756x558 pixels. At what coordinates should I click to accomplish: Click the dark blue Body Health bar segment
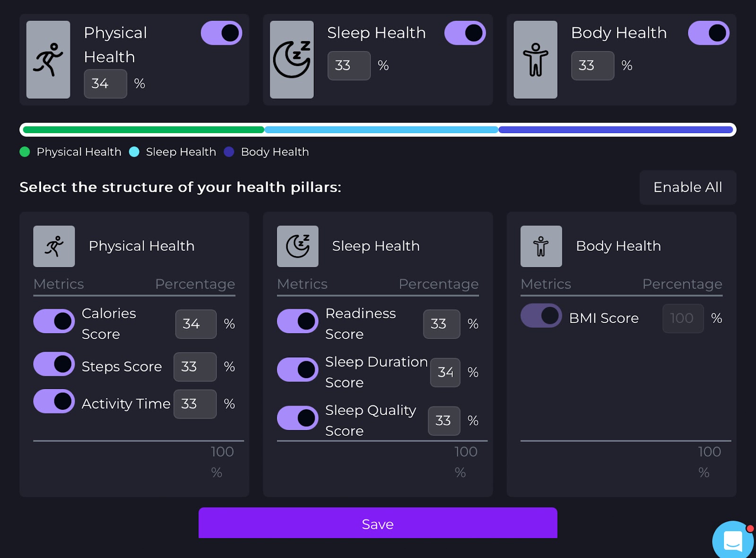click(615, 130)
